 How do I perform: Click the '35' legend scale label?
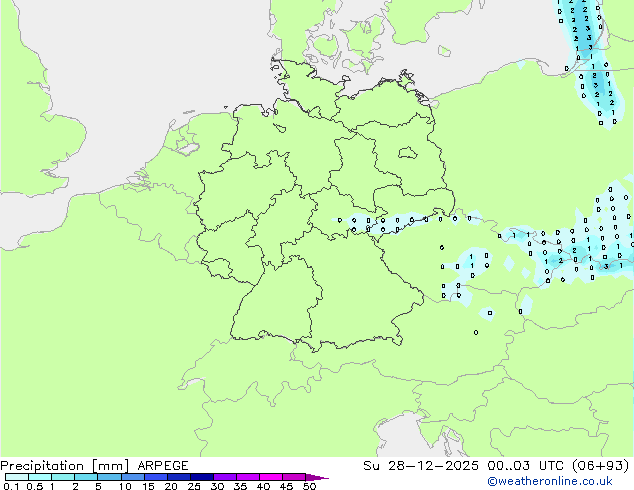tap(240, 486)
